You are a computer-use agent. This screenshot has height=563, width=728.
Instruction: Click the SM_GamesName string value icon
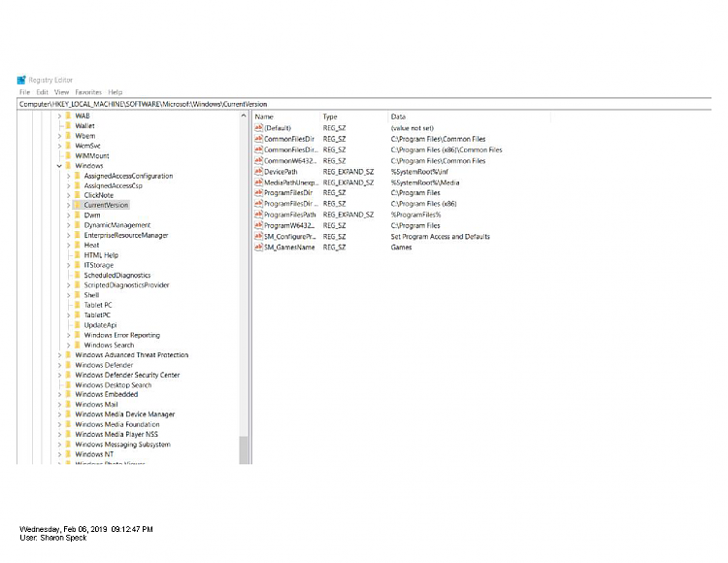tap(258, 247)
